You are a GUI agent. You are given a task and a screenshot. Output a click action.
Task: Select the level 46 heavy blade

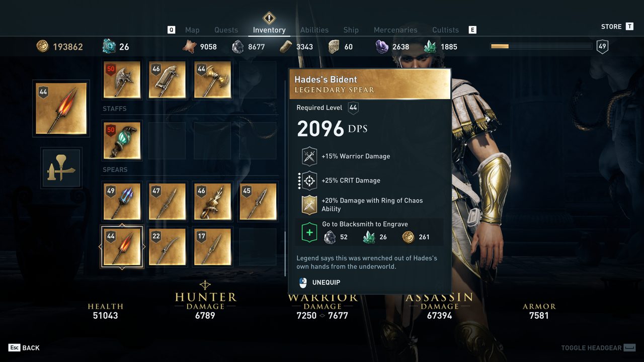click(x=167, y=79)
